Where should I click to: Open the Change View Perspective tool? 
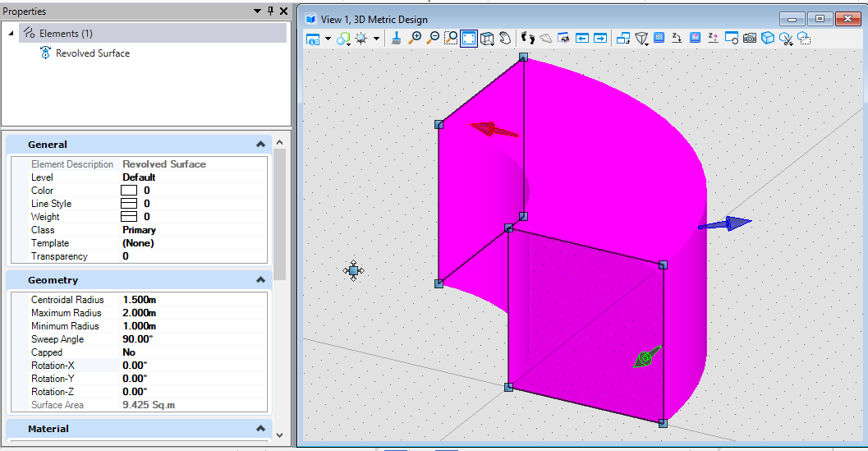(641, 39)
